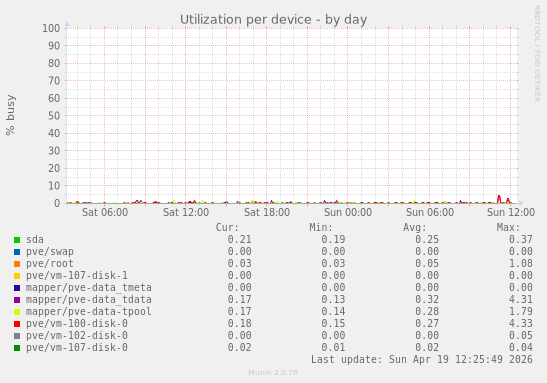
Task: Click the 'Last update' timestamp line
Action: pyautogui.click(x=422, y=359)
